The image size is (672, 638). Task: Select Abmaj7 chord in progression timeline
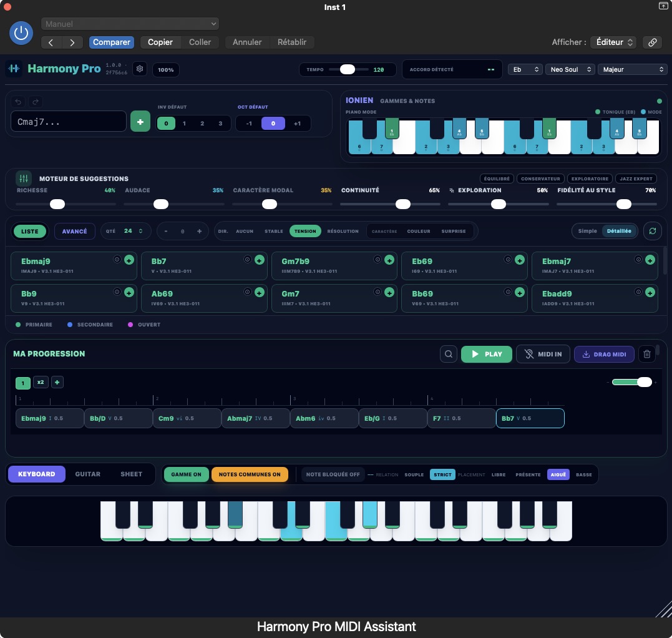255,418
